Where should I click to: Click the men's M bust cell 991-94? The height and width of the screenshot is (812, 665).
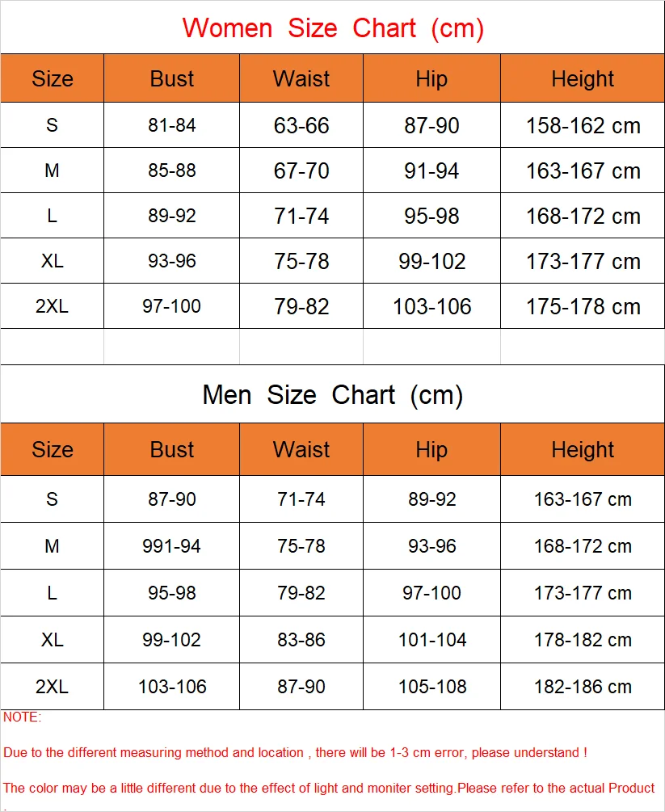172,546
